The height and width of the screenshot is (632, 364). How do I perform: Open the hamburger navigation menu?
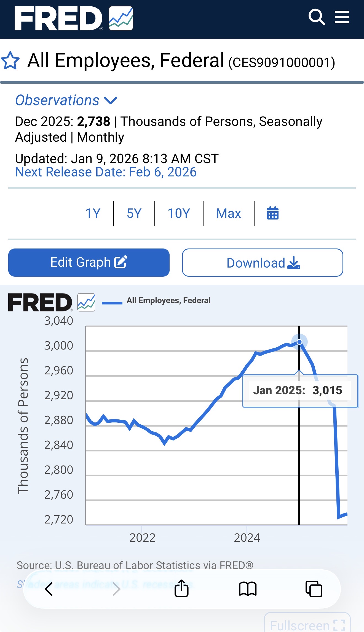click(x=342, y=17)
